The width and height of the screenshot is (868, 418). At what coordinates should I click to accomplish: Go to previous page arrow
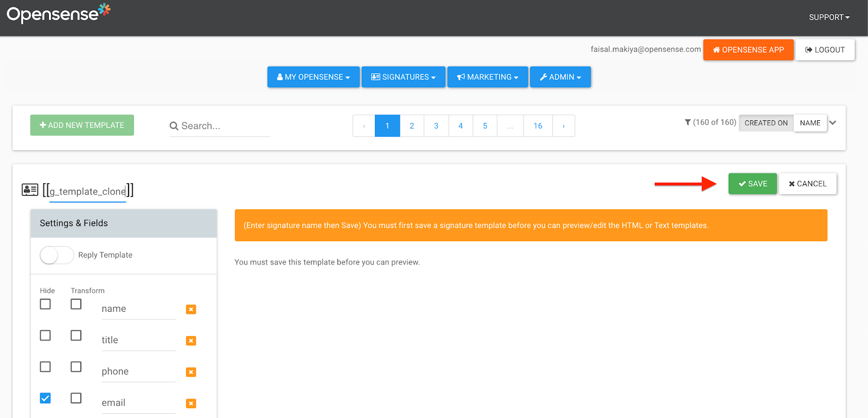pyautogui.click(x=364, y=126)
